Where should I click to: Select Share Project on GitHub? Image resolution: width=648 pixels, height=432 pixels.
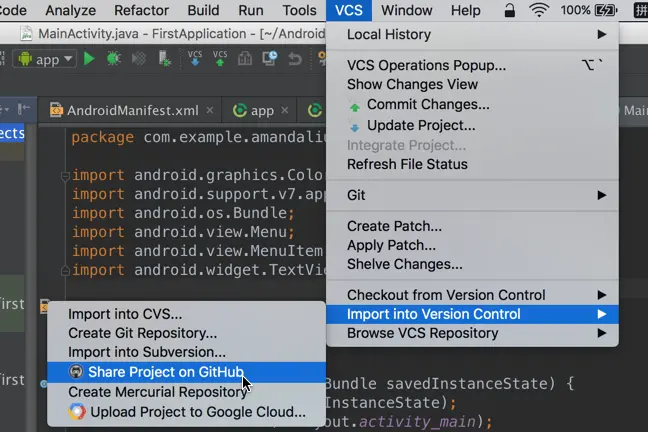pyautogui.click(x=186, y=372)
